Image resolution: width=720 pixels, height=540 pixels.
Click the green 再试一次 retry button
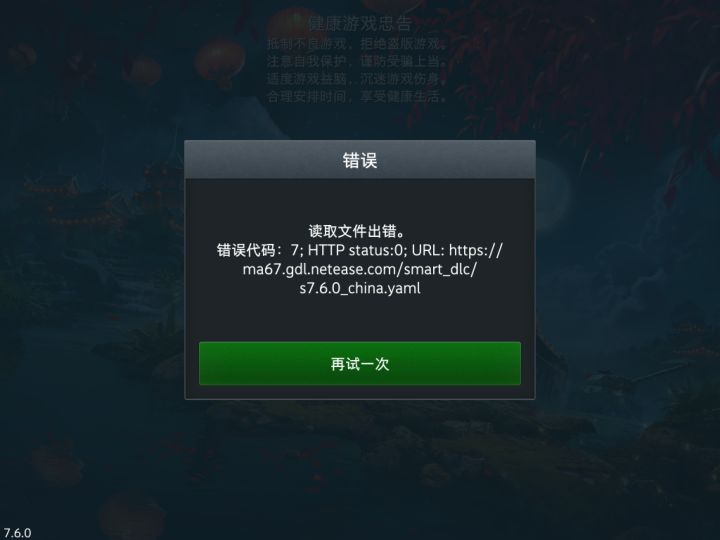coord(360,363)
